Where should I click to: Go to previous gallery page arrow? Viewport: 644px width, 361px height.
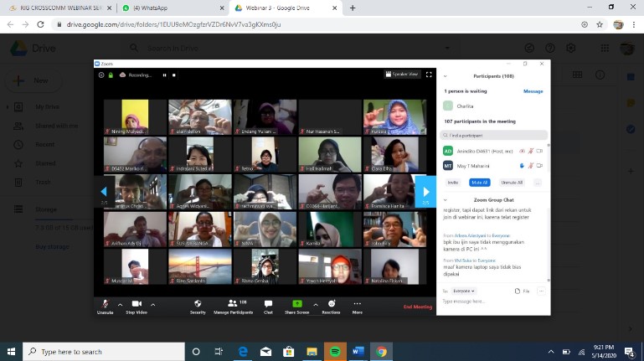(104, 191)
